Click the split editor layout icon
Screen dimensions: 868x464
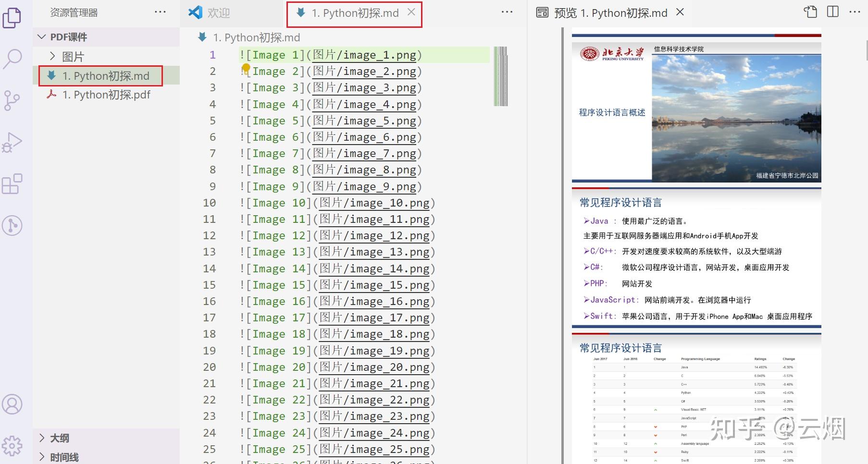pyautogui.click(x=832, y=12)
